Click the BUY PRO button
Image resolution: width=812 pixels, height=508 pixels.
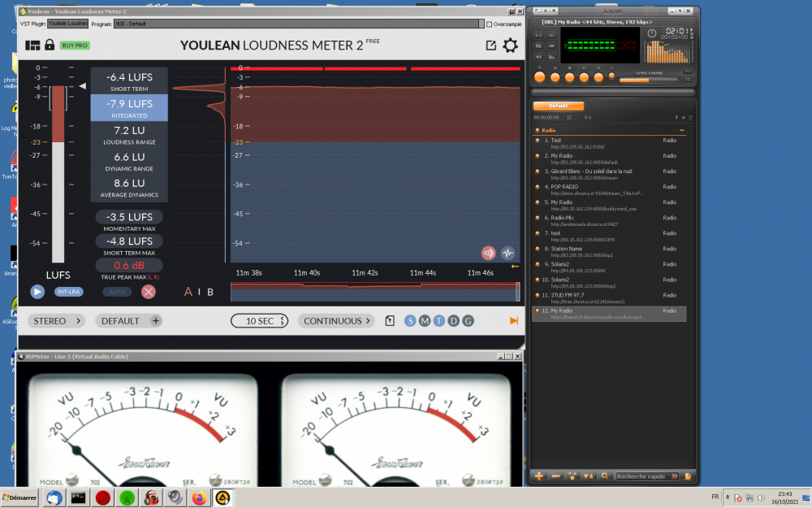(x=75, y=46)
